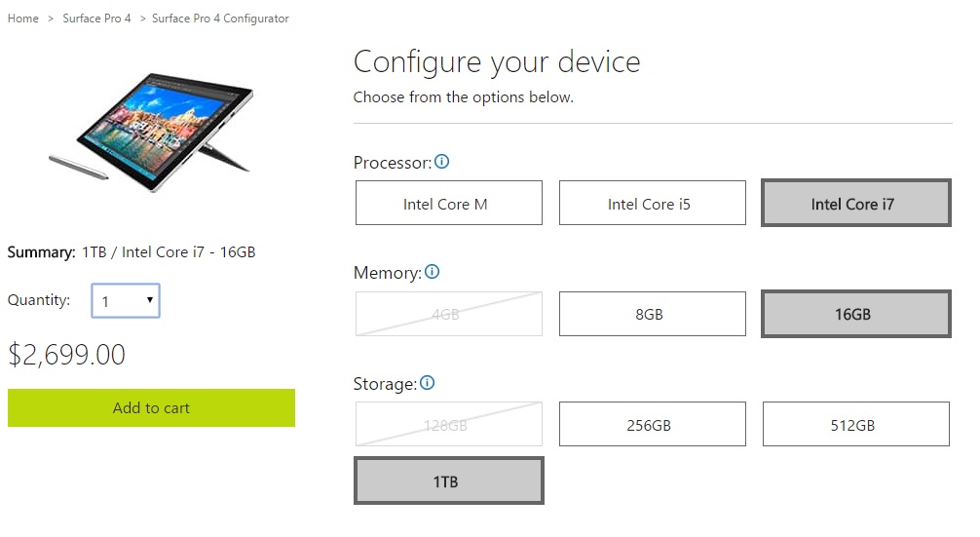
Task: Click the disabled 4GB memory option
Action: tap(448, 314)
